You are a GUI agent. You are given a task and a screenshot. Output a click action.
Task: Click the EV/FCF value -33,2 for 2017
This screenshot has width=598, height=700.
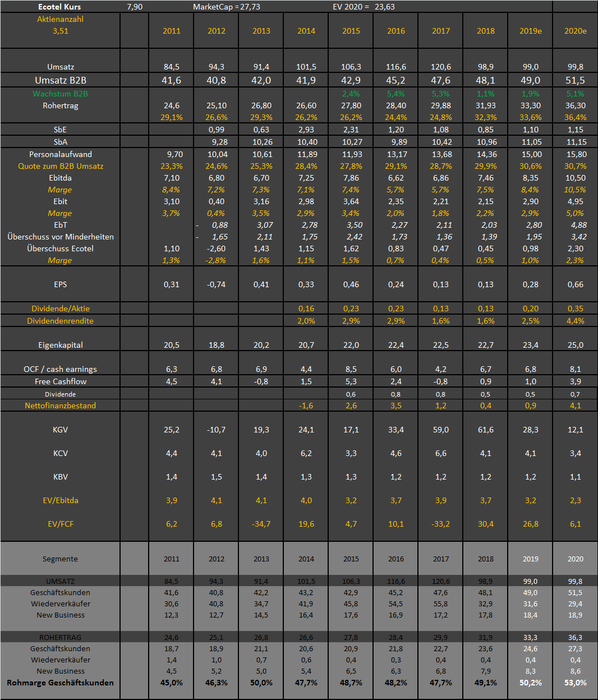point(440,524)
